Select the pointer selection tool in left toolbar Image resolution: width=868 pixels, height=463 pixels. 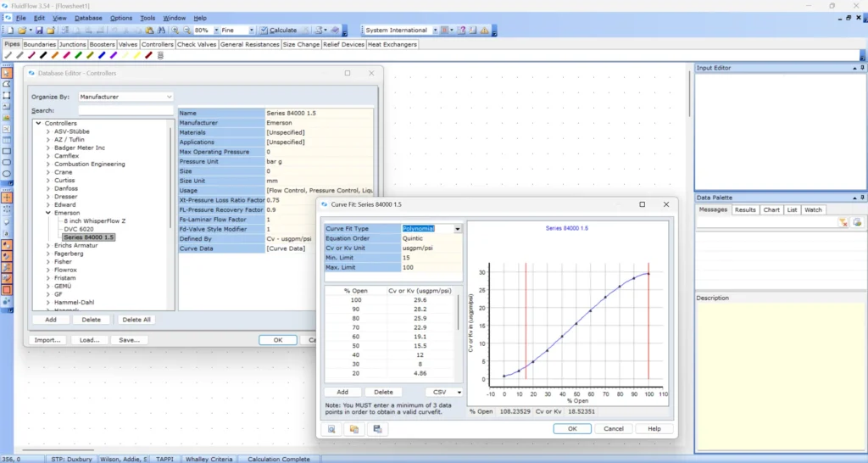click(x=7, y=73)
